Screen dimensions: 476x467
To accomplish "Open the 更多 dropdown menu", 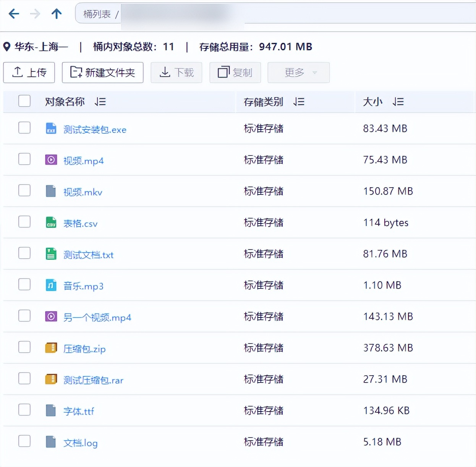I will [x=298, y=73].
